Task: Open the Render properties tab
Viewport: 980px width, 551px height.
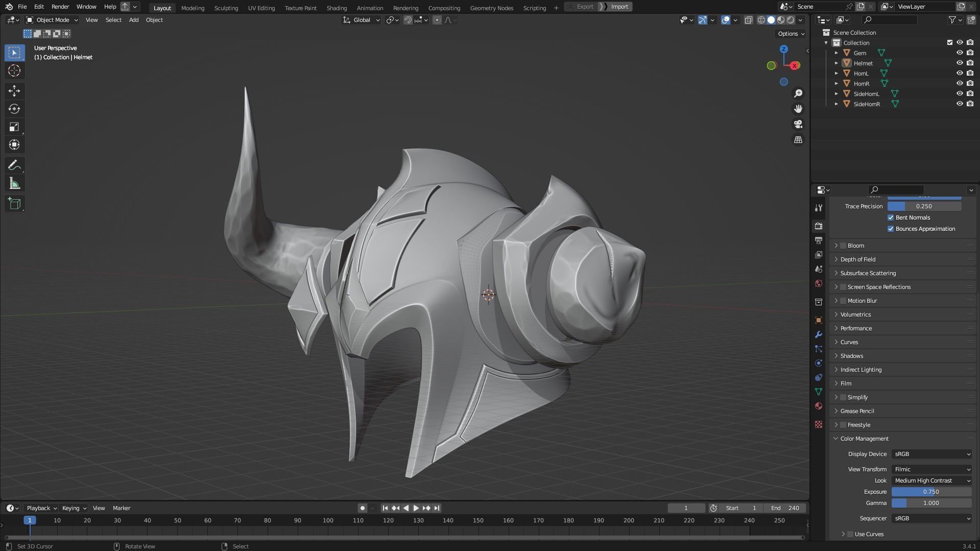Action: pyautogui.click(x=819, y=226)
